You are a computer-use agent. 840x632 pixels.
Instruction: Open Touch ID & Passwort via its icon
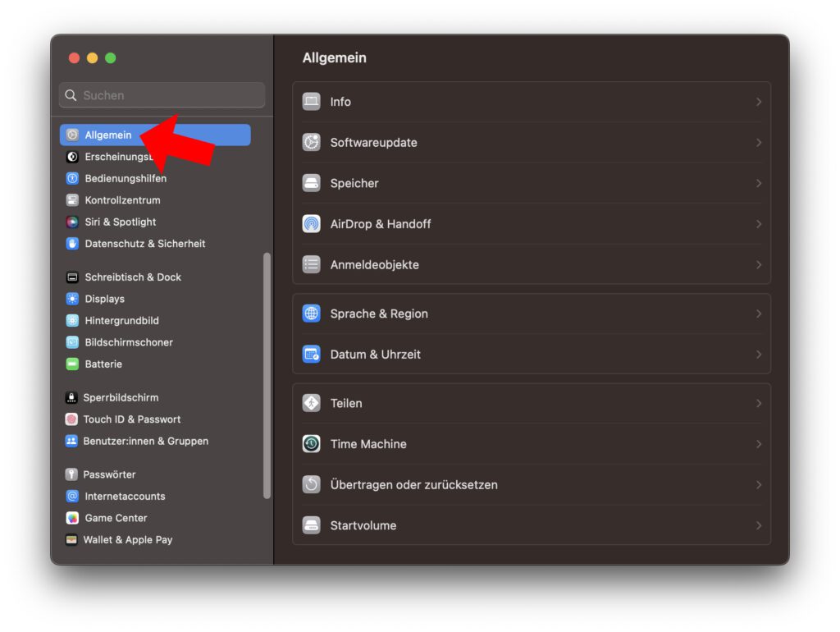point(71,419)
